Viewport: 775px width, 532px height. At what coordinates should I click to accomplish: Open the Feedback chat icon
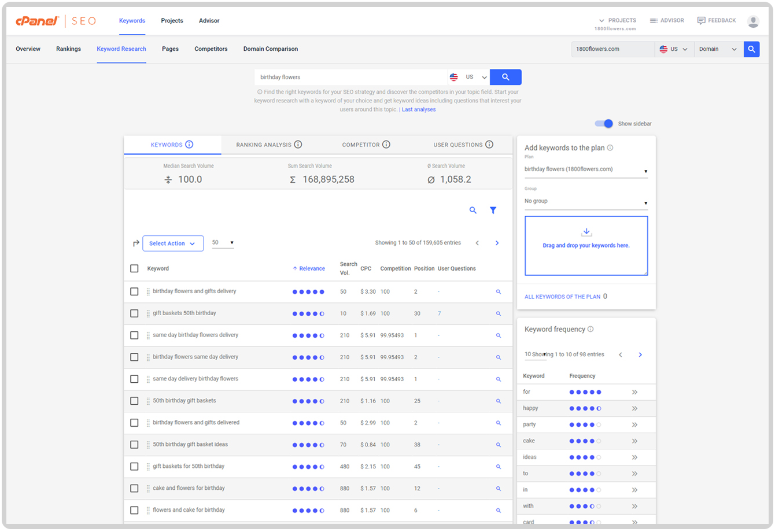point(701,20)
